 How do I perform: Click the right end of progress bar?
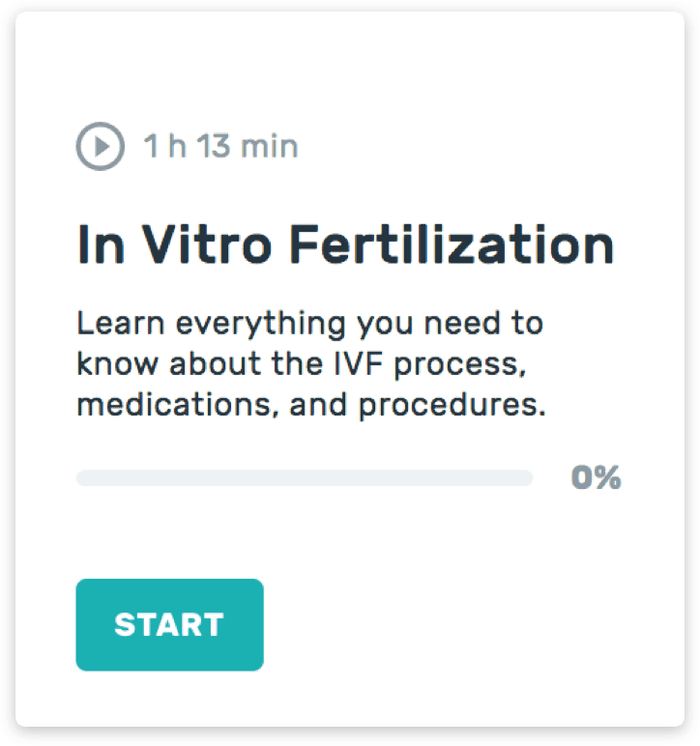click(525, 477)
